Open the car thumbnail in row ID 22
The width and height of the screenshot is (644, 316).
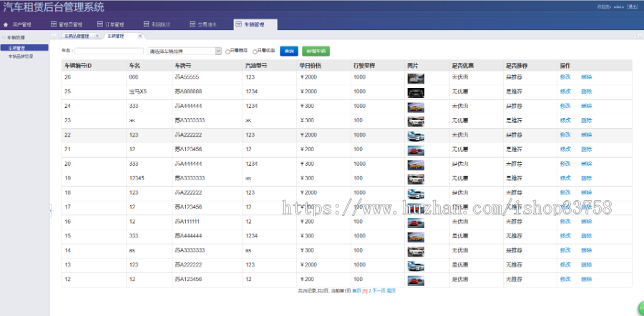tap(416, 137)
